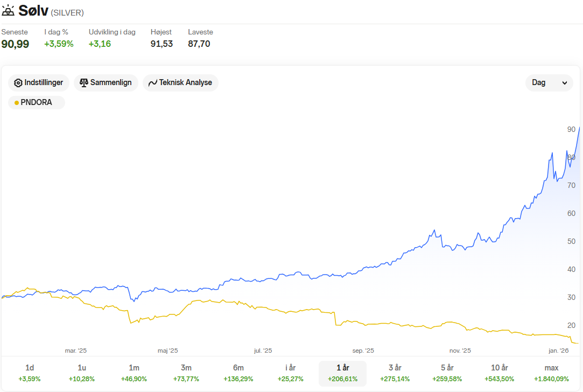This screenshot has height=392, width=583.
Task: Click the mar. '25 axis label
Action: pos(76,351)
